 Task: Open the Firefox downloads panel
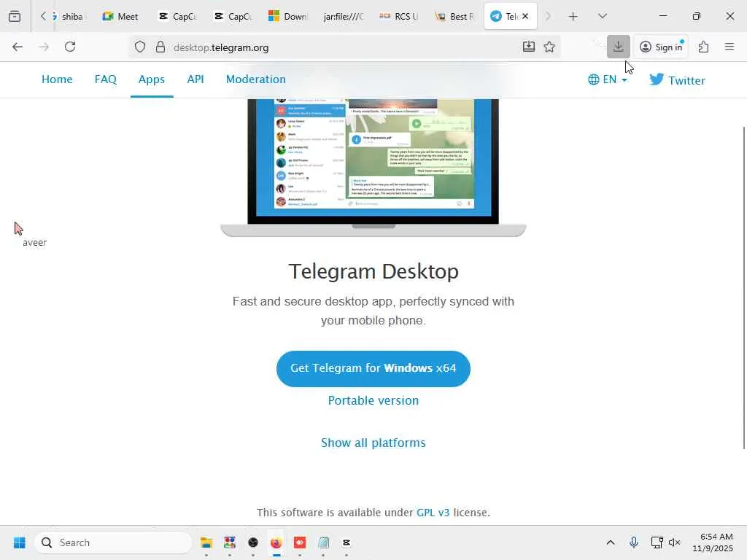coord(619,47)
